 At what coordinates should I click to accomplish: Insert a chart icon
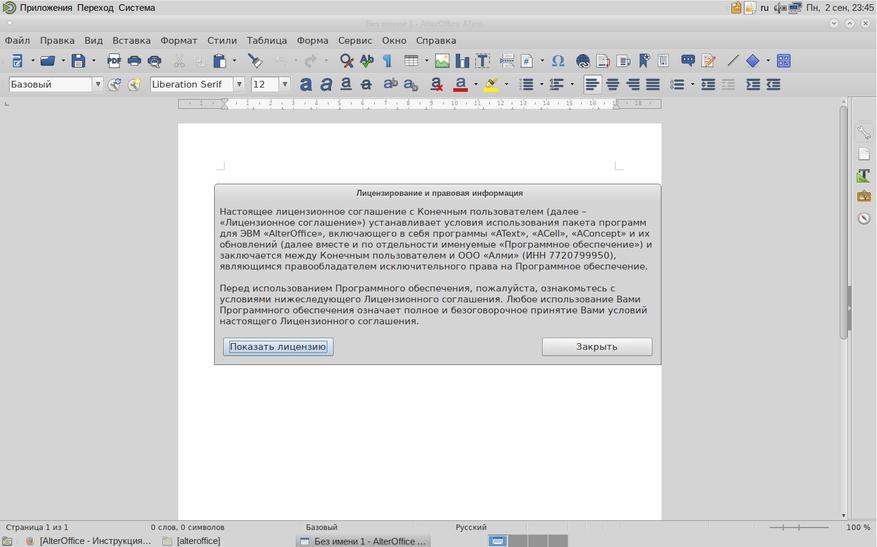pos(462,61)
